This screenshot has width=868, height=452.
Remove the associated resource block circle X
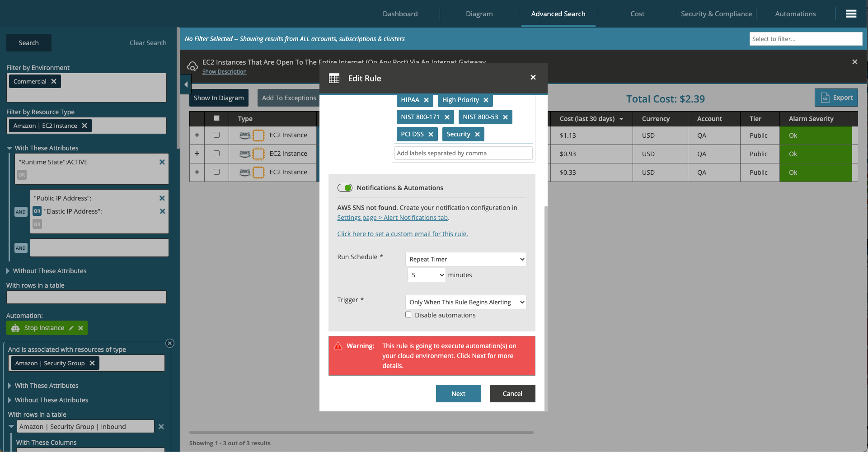pos(170,343)
